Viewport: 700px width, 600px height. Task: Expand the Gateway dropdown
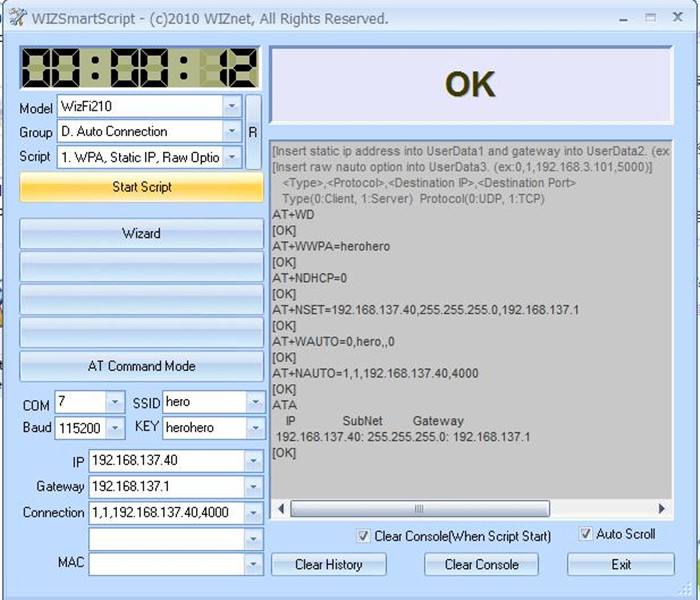[x=253, y=487]
